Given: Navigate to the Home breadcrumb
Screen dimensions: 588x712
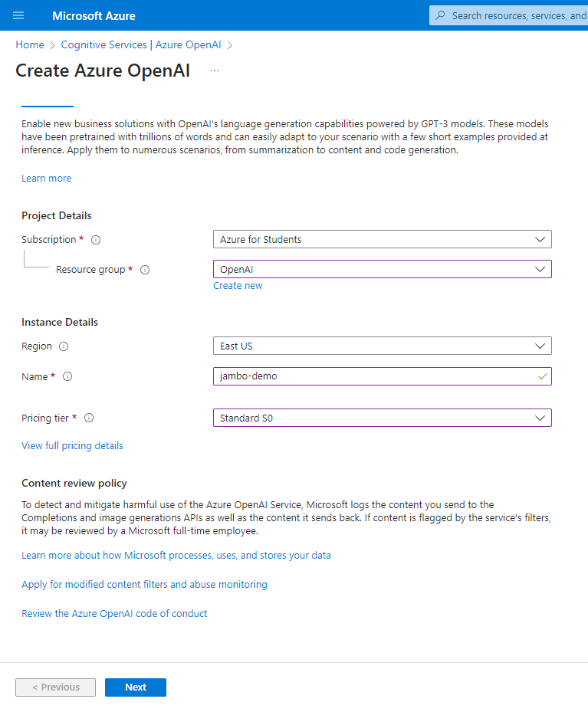Looking at the screenshot, I should 29,44.
